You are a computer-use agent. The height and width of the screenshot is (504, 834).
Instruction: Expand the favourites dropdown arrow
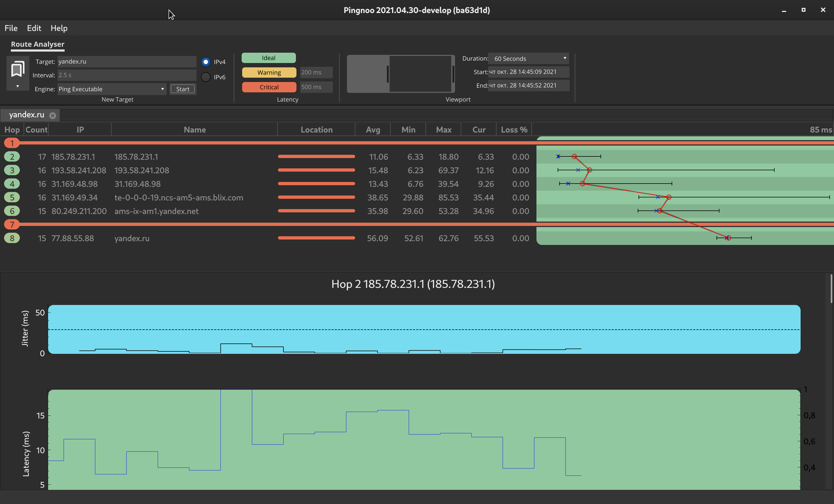tap(17, 87)
